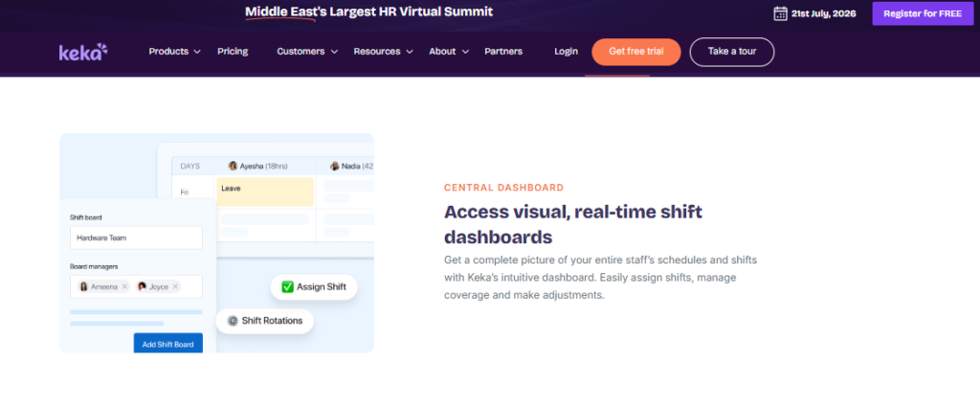
Task: Open the Customers menu
Action: coord(301,52)
